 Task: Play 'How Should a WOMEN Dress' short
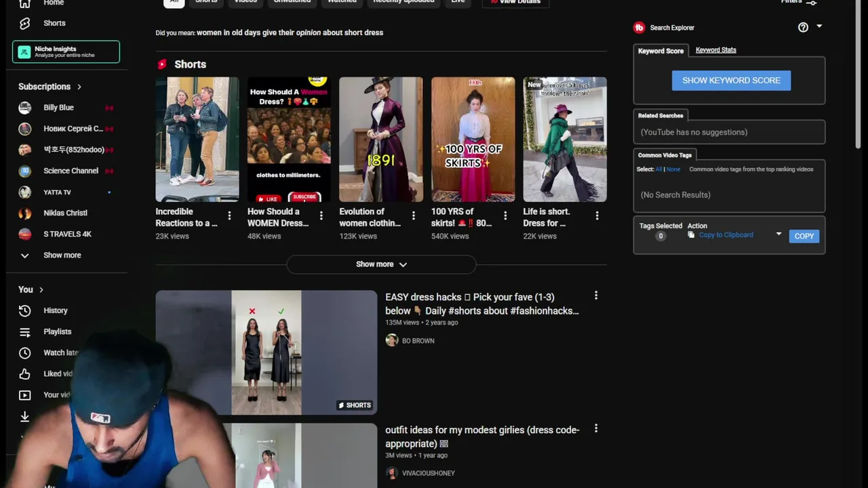[289, 139]
